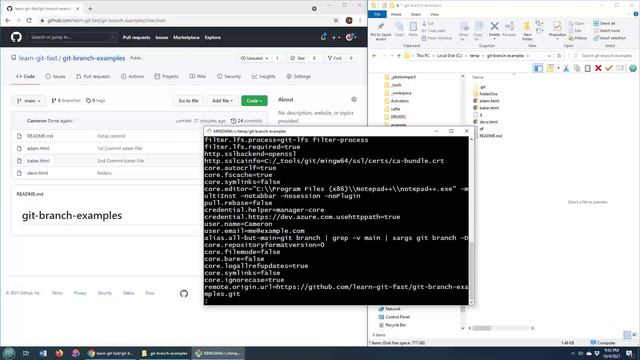Switch to the Wiki tab
Image resolution: width=640 pixels, height=360 pixels.
[198, 76]
